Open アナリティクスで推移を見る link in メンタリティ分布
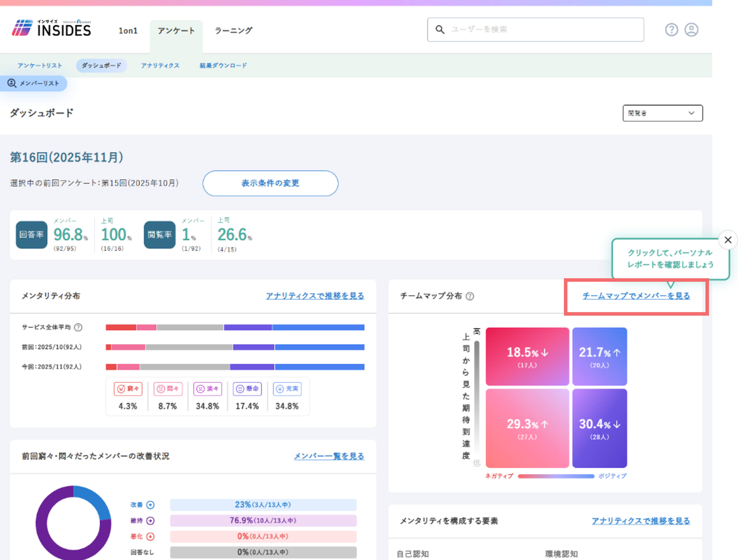The height and width of the screenshot is (560, 738). pyautogui.click(x=315, y=296)
